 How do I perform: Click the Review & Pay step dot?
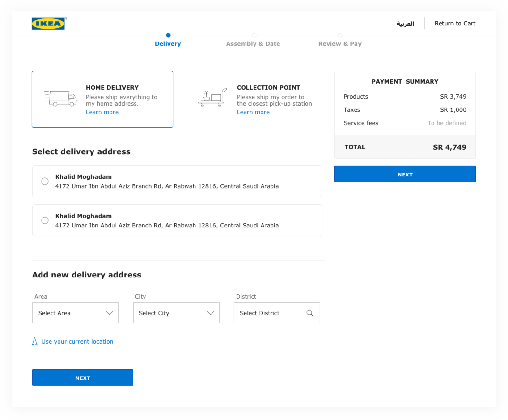click(340, 35)
